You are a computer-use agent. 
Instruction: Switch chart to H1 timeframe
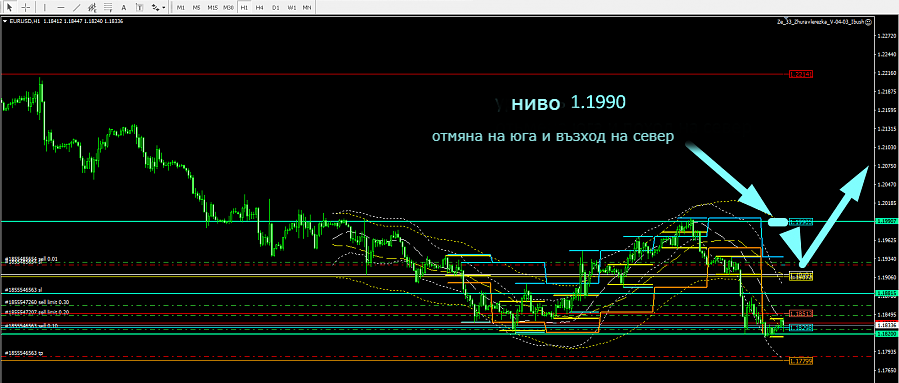[244, 7]
